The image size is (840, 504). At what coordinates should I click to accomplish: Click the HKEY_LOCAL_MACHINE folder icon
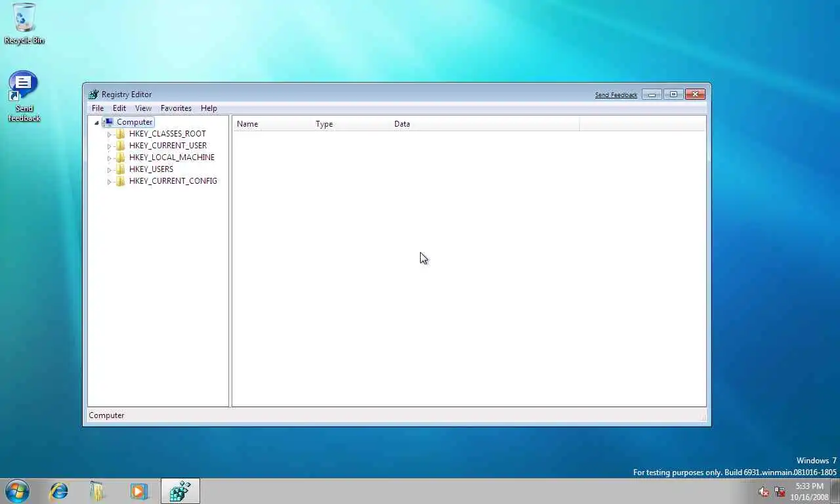(x=120, y=157)
